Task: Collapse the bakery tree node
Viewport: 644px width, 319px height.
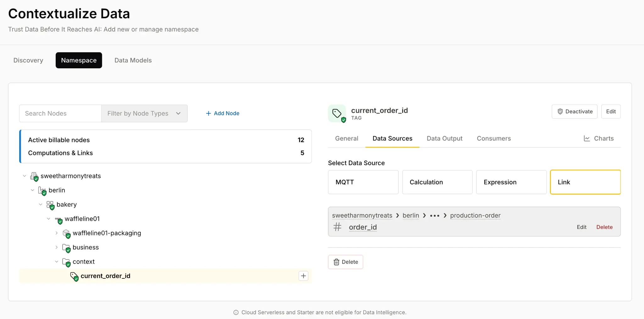Action: pyautogui.click(x=41, y=204)
